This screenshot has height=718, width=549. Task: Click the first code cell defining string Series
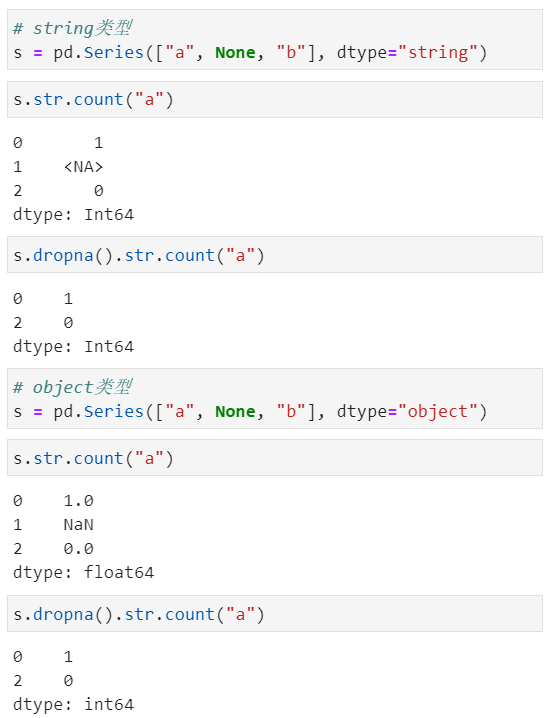point(275,40)
